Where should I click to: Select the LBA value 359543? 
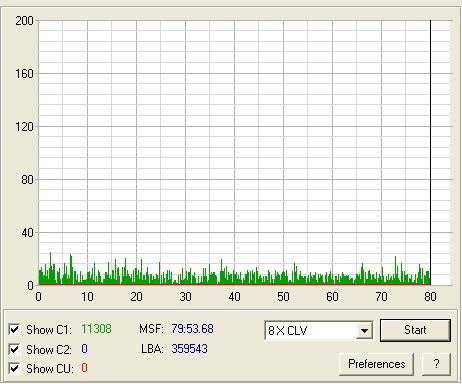tap(189, 349)
